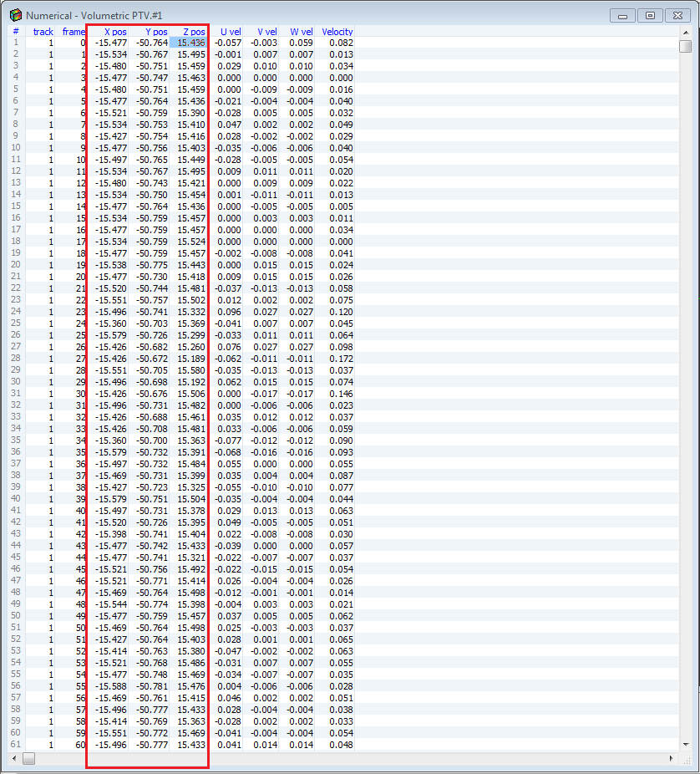Click the horizontal scrollbar thumb
The width and height of the screenshot is (700, 774).
pyautogui.click(x=28, y=758)
